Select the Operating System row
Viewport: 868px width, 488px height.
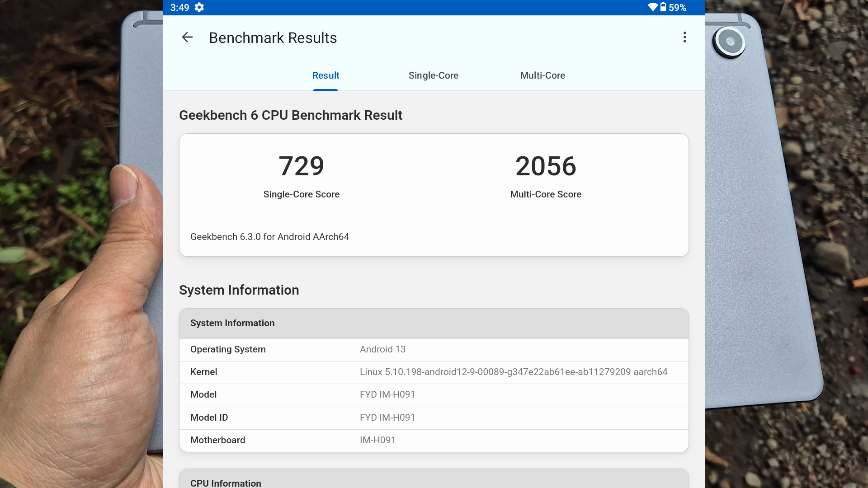(433, 349)
